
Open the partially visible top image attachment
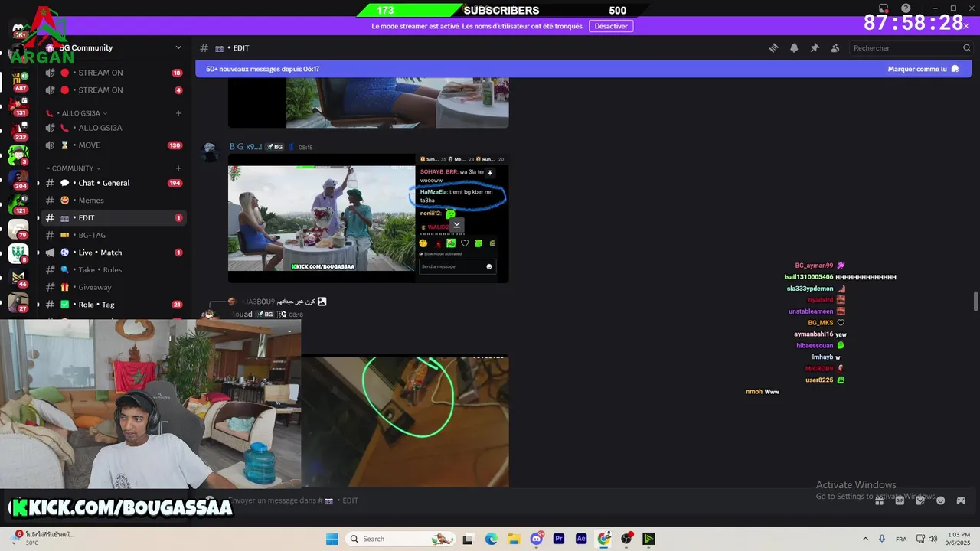(368, 103)
